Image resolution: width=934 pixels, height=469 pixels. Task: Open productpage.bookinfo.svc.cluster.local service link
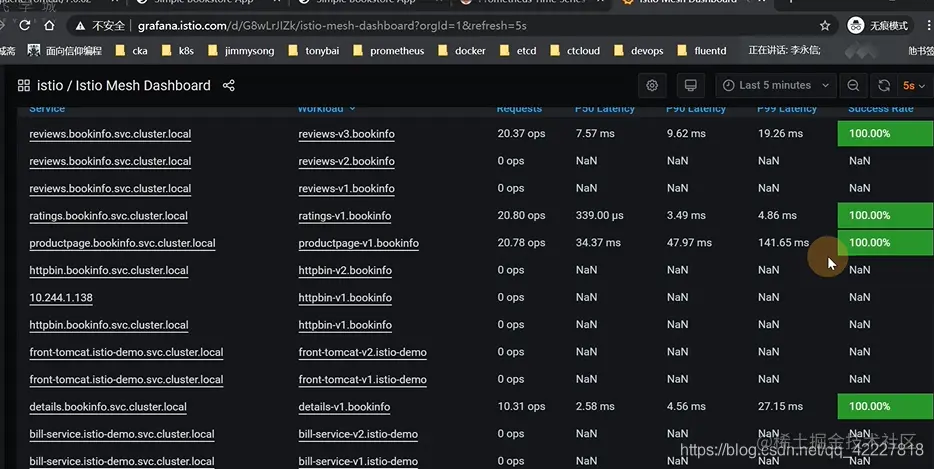tap(122, 244)
